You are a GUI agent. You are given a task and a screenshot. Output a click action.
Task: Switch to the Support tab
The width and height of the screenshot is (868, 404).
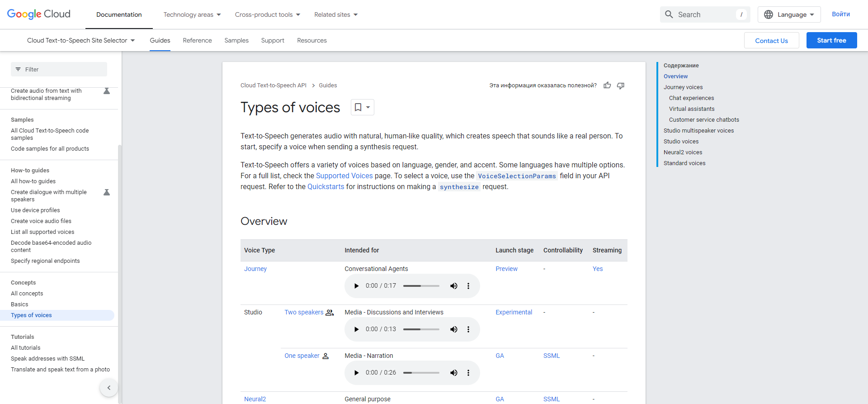(x=273, y=40)
